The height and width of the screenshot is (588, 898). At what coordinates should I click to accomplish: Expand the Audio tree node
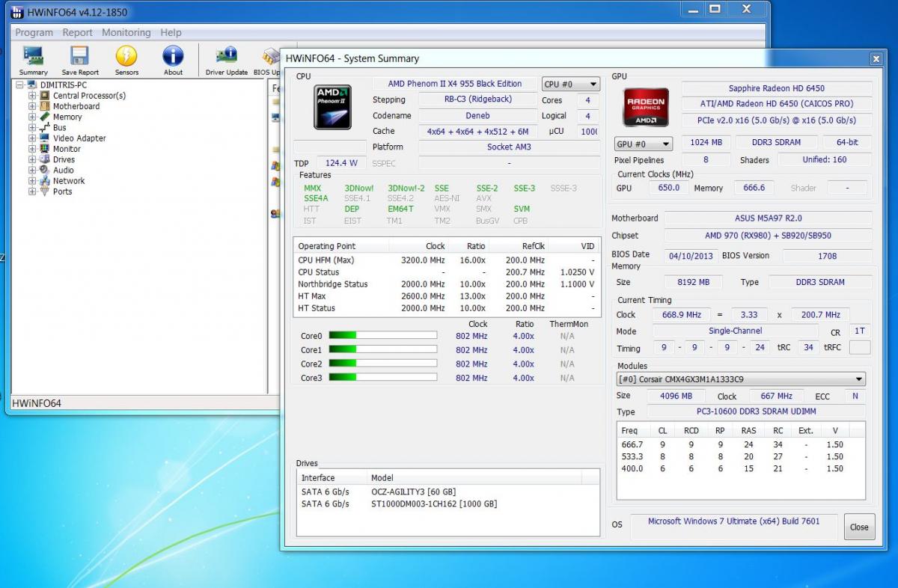click(32, 170)
